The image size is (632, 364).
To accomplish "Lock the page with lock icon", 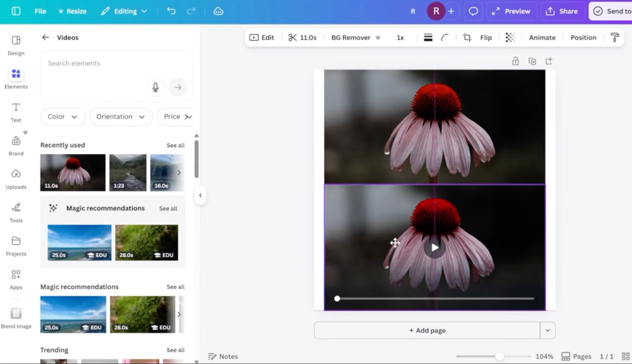I will (515, 61).
